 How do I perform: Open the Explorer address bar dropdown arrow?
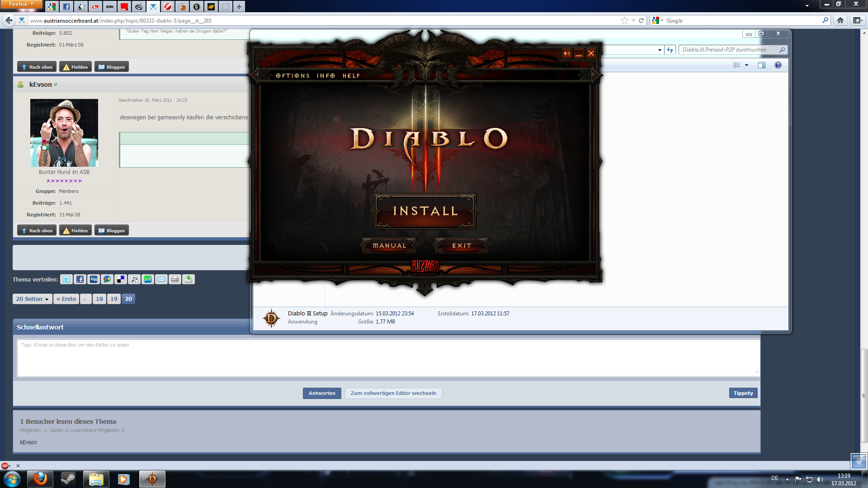pos(660,50)
